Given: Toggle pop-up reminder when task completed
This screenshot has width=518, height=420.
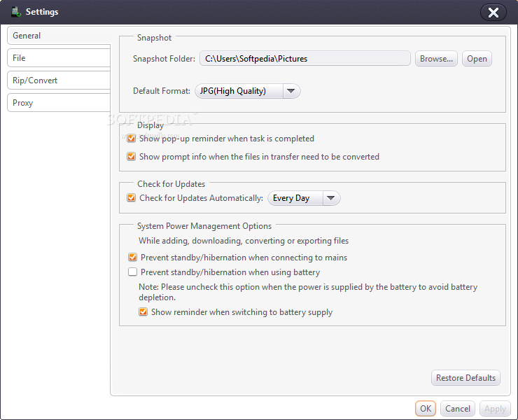Looking at the screenshot, I should click(x=131, y=138).
